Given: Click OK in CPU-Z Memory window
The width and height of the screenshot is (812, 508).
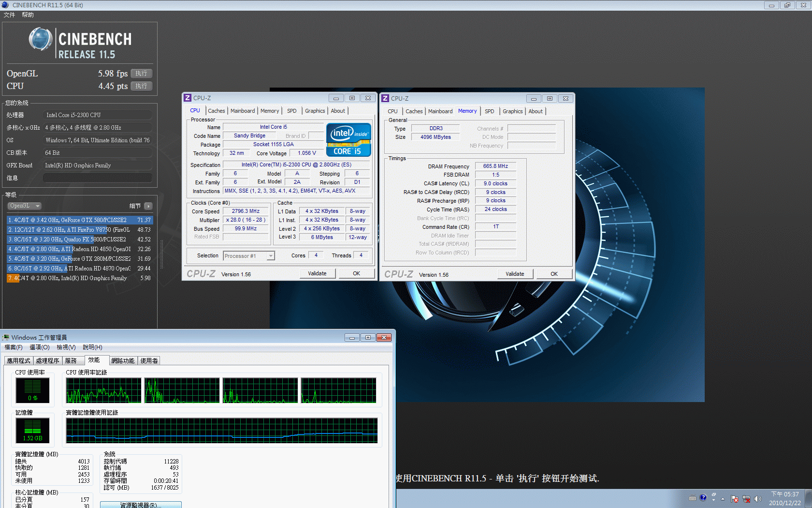Looking at the screenshot, I should (554, 274).
